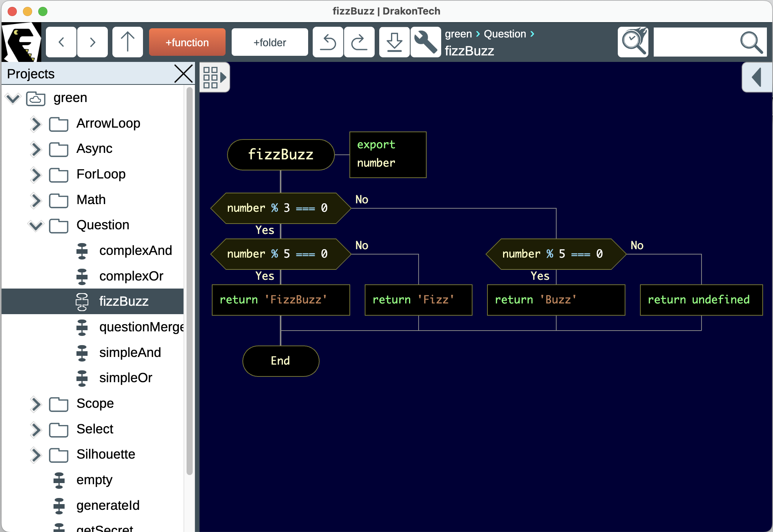The height and width of the screenshot is (532, 773).
Task: Toggle the icon palette grid panel
Action: pyautogui.click(x=214, y=77)
